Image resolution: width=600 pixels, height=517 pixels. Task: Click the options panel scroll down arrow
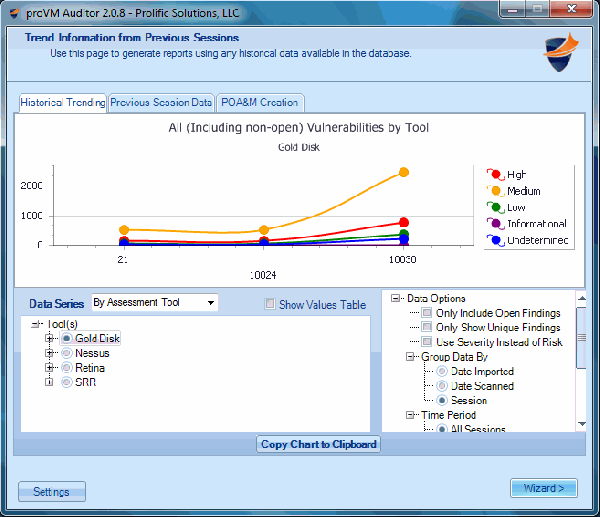[582, 424]
